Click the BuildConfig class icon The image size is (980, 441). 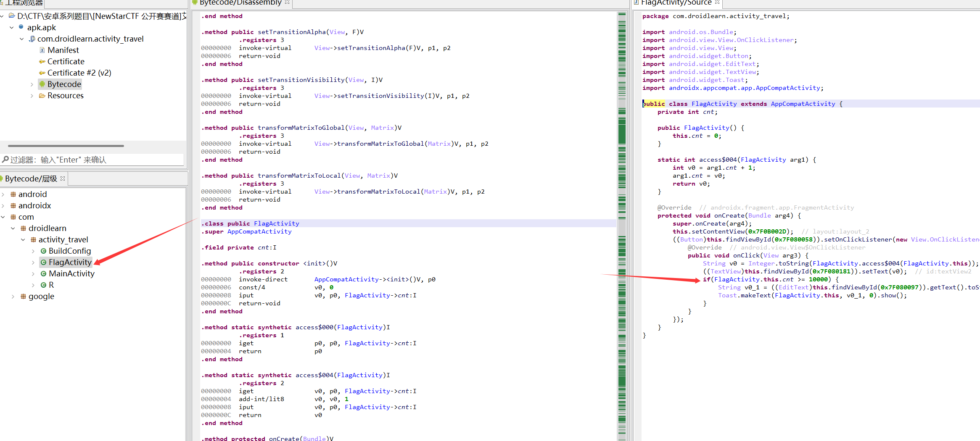pos(43,251)
